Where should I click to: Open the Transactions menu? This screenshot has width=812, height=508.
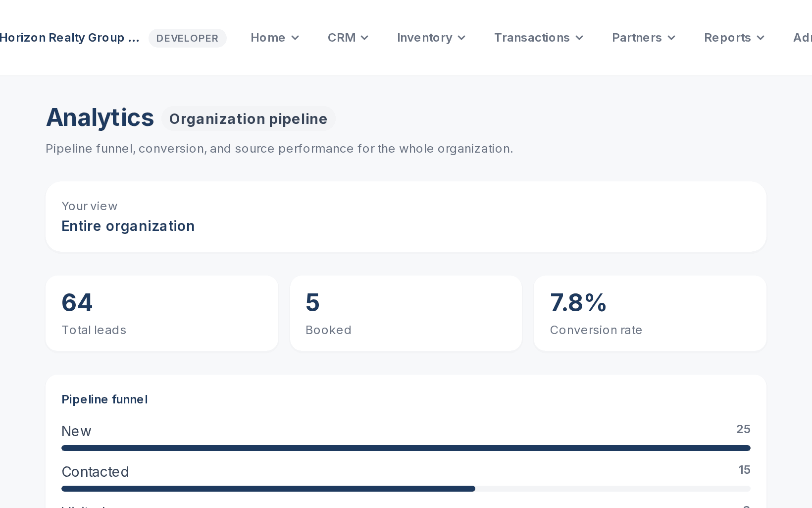point(539,38)
